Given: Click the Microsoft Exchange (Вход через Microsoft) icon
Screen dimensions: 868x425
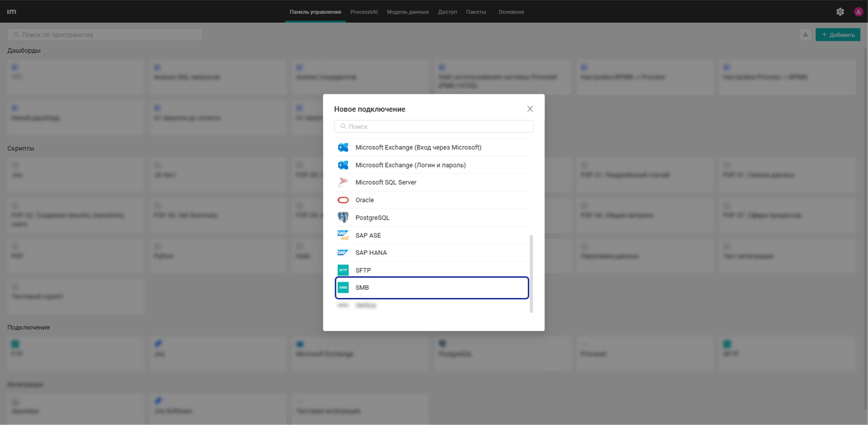Looking at the screenshot, I should tap(343, 147).
